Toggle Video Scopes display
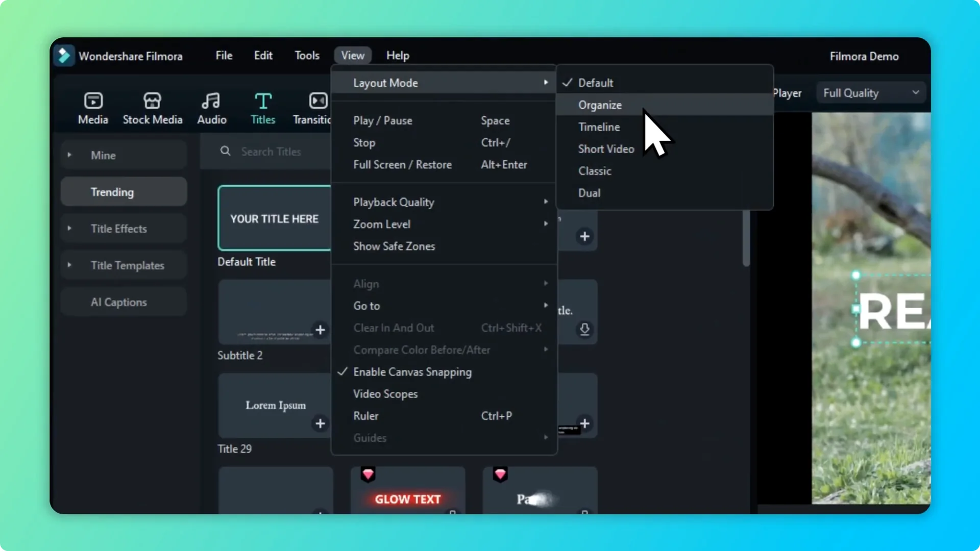 (x=444, y=394)
